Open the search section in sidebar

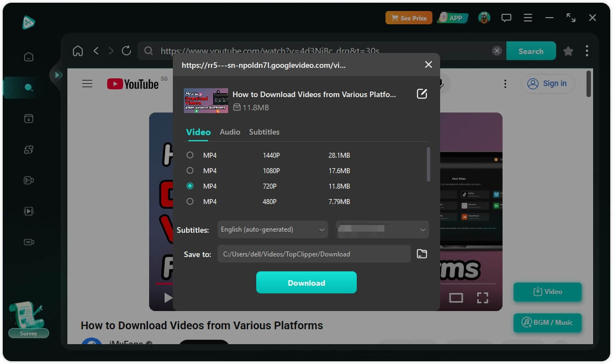[29, 88]
